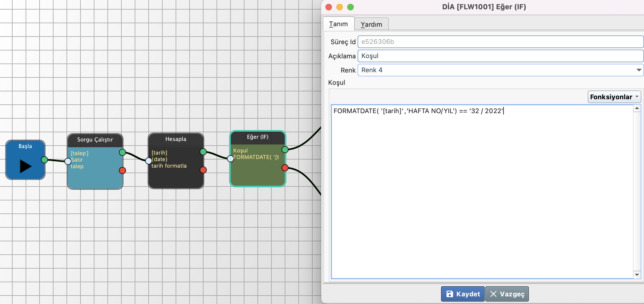
Task: Click green true port on Eğer (IF) node
Action: [x=285, y=149]
